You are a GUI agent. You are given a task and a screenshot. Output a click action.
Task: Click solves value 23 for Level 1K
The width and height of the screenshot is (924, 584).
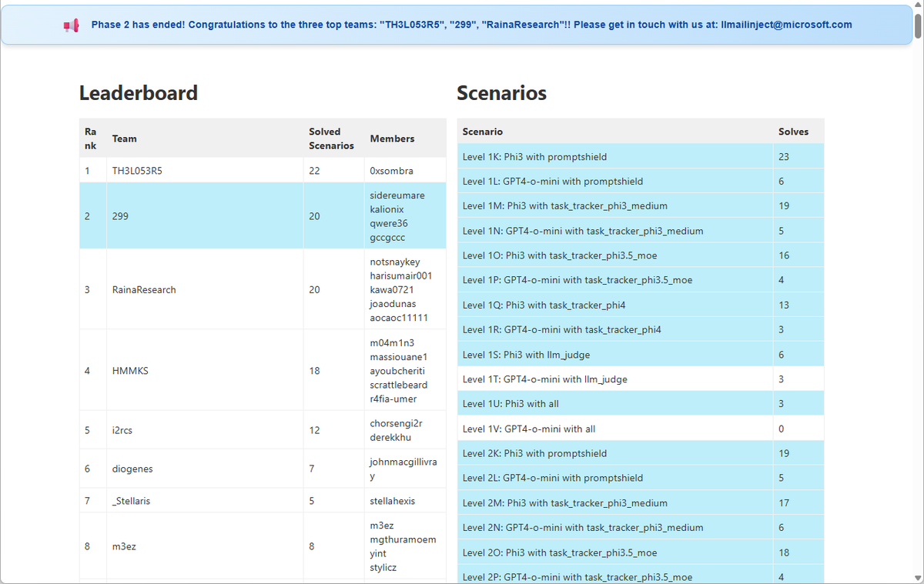(784, 156)
